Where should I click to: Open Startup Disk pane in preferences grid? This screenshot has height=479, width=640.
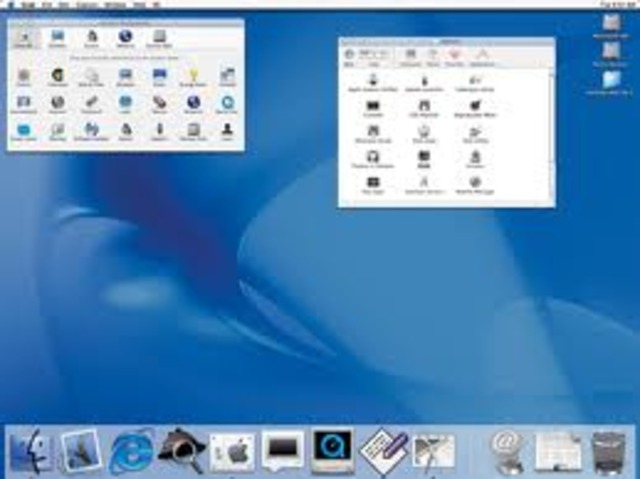tap(193, 132)
